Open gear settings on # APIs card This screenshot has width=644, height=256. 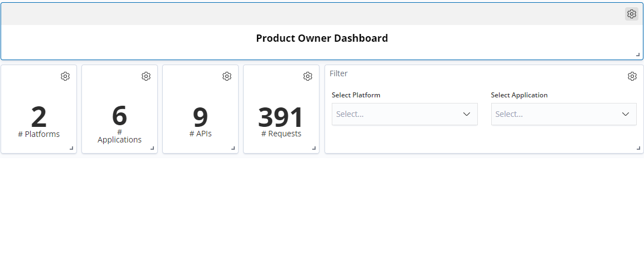pyautogui.click(x=227, y=76)
